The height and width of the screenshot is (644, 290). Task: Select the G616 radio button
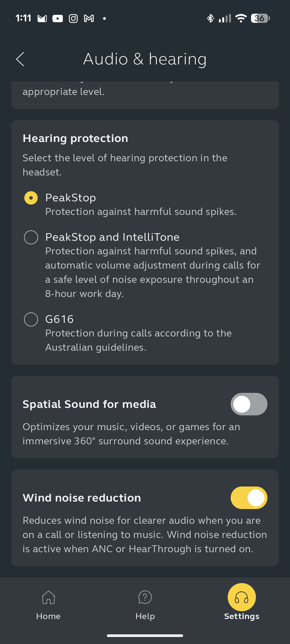click(31, 319)
